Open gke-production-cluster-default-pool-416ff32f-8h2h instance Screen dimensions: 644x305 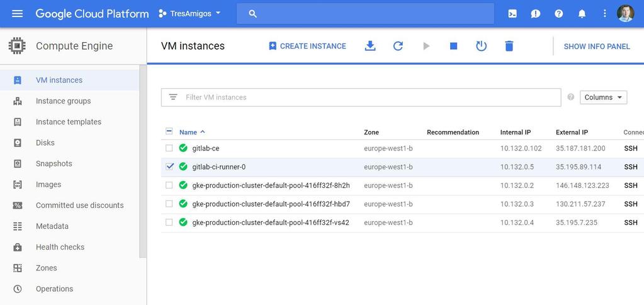coord(271,185)
